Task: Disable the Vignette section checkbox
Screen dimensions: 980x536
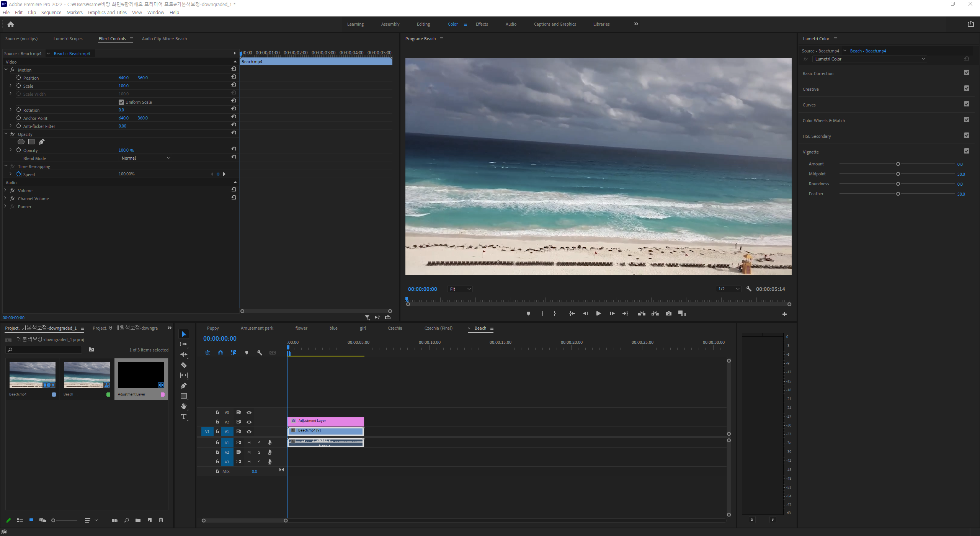Action: [966, 151]
